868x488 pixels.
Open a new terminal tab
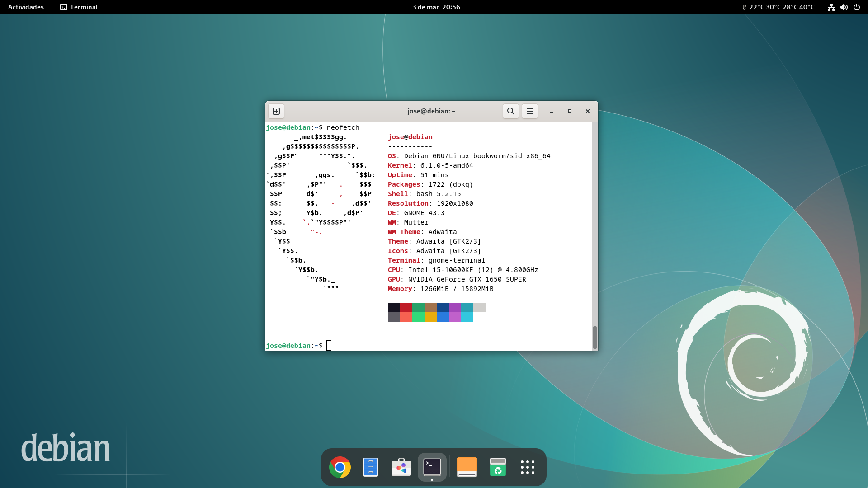coord(276,111)
